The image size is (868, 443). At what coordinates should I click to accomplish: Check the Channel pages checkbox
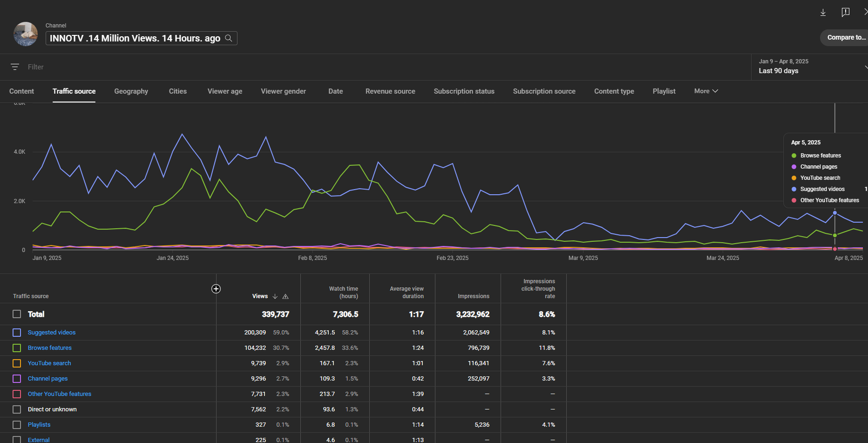pyautogui.click(x=17, y=379)
